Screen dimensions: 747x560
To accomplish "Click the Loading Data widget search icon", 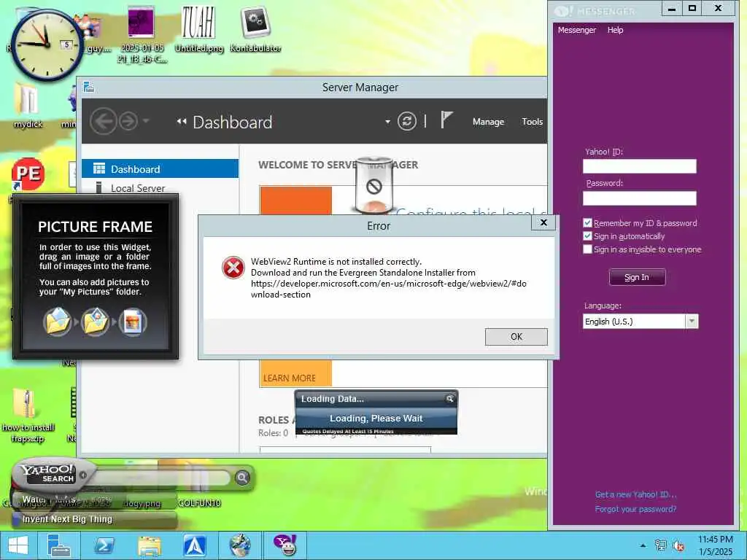I will click(449, 399).
